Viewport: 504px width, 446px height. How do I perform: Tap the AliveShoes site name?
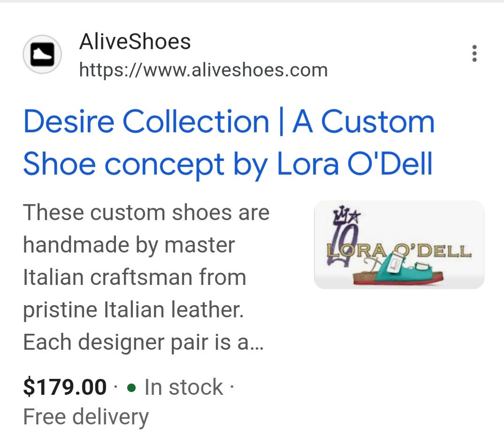[135, 42]
